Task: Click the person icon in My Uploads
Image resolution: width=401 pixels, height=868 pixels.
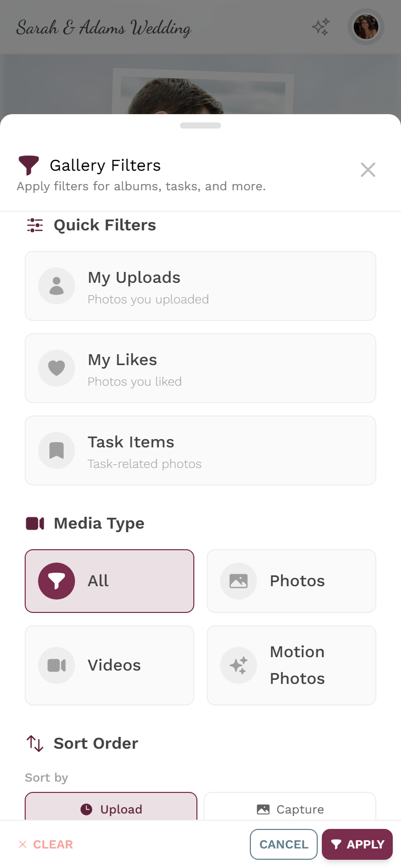Action: [x=57, y=286]
